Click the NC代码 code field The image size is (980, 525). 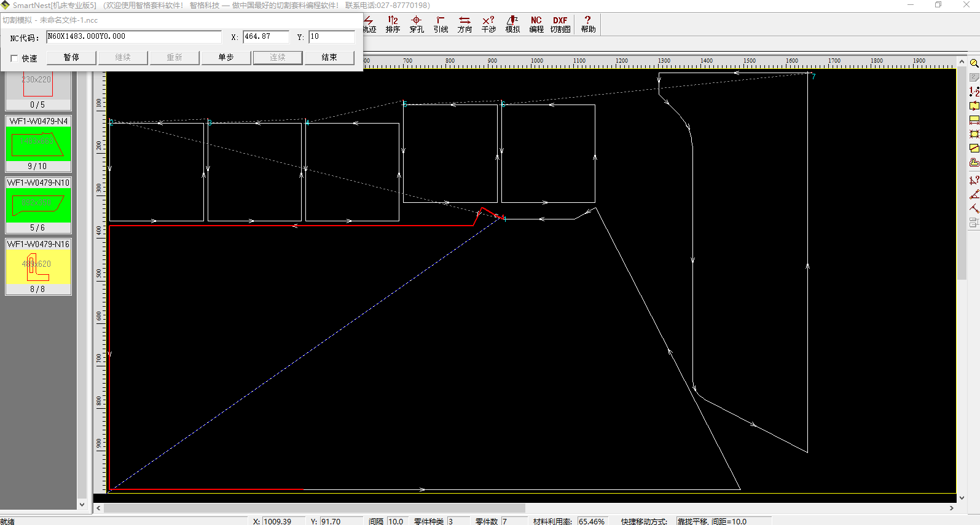134,37
